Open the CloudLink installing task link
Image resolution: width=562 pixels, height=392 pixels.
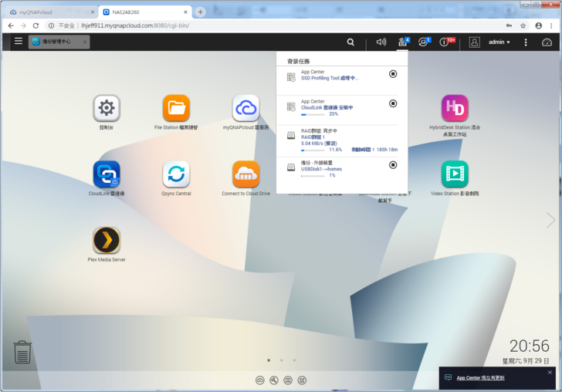point(327,107)
